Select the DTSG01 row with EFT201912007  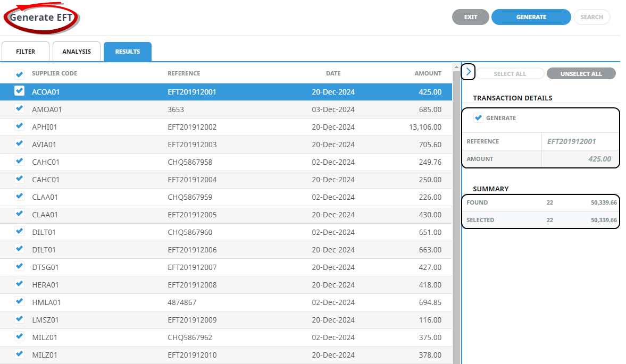191,267
